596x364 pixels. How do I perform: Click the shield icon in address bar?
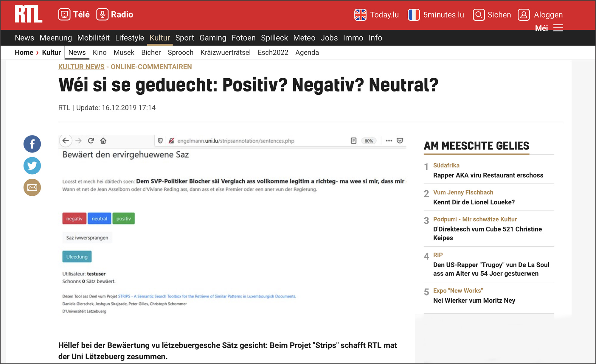[x=160, y=141]
